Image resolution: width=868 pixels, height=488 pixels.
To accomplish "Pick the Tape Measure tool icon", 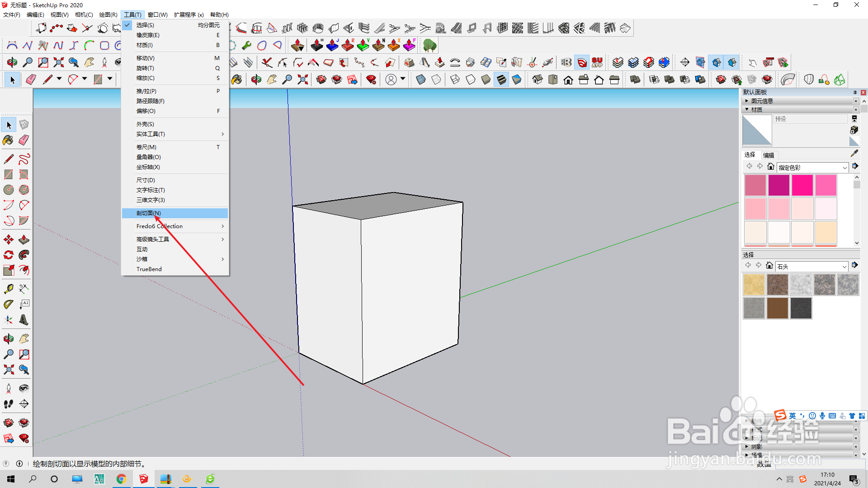I will (8, 289).
